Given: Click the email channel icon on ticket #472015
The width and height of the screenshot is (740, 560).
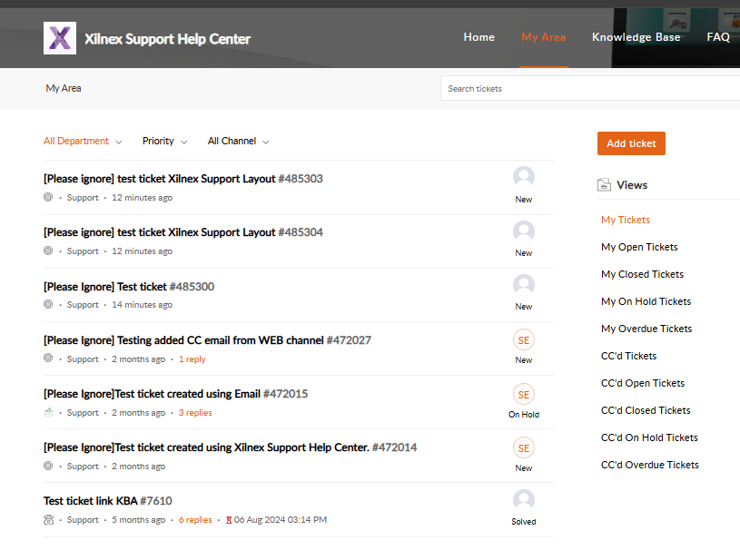Looking at the screenshot, I should (48, 412).
